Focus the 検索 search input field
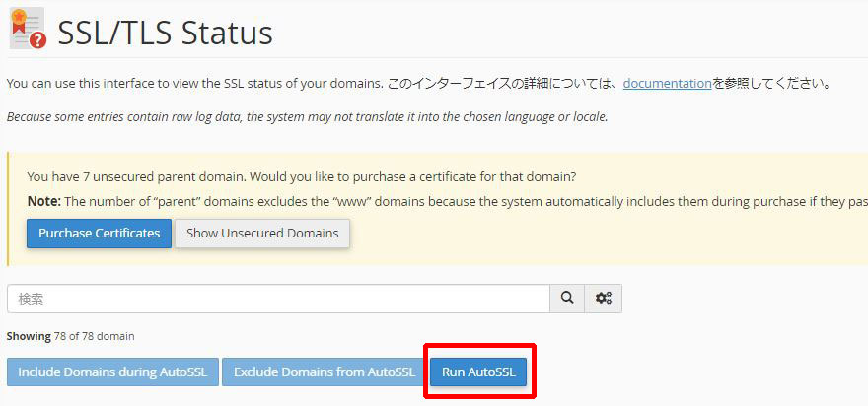This screenshot has height=406, width=868. [278, 299]
